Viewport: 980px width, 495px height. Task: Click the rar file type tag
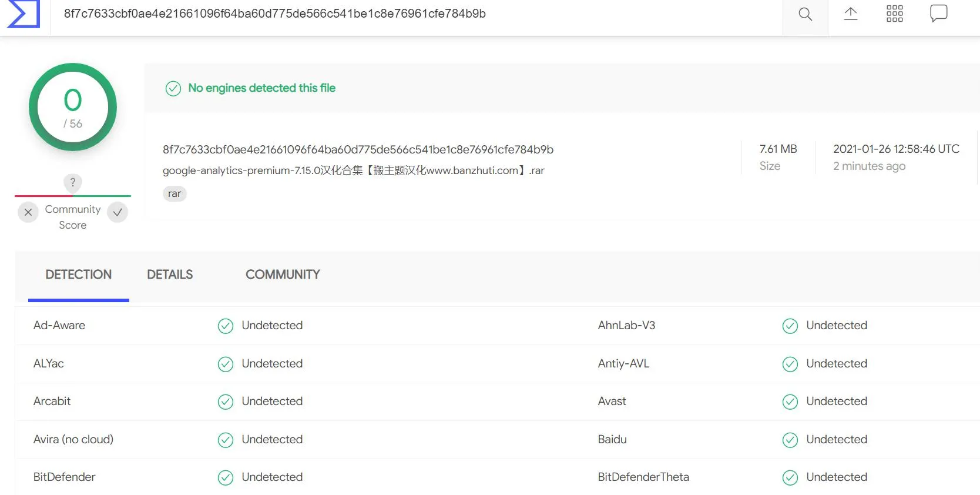(x=174, y=193)
